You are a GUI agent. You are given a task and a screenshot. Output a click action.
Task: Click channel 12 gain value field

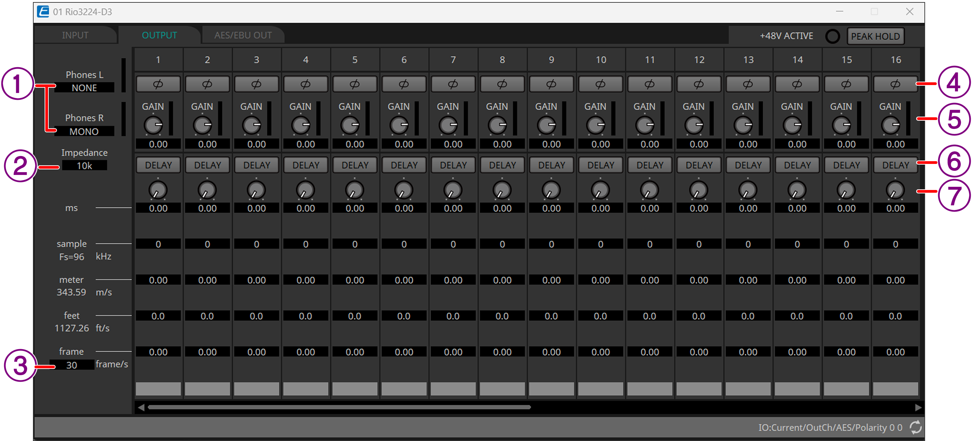(x=699, y=144)
